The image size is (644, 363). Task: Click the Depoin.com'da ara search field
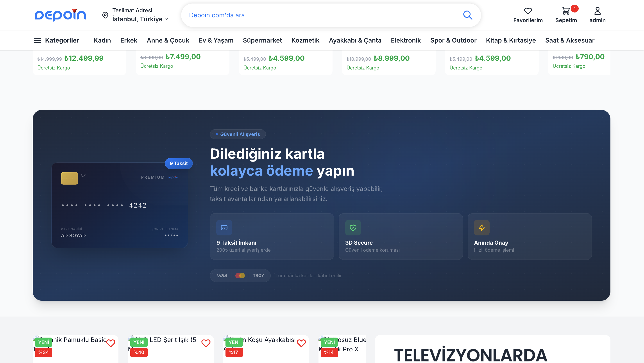click(x=322, y=15)
